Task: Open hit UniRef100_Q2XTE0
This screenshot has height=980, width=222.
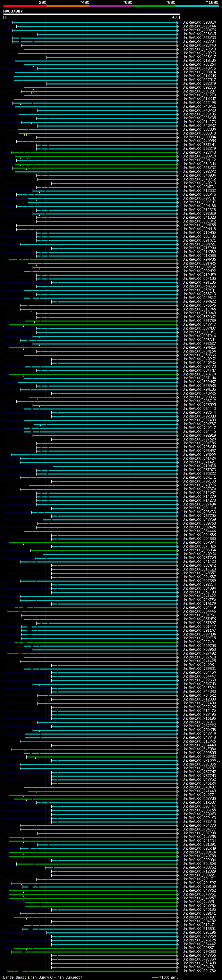Action: pyautogui.click(x=199, y=600)
